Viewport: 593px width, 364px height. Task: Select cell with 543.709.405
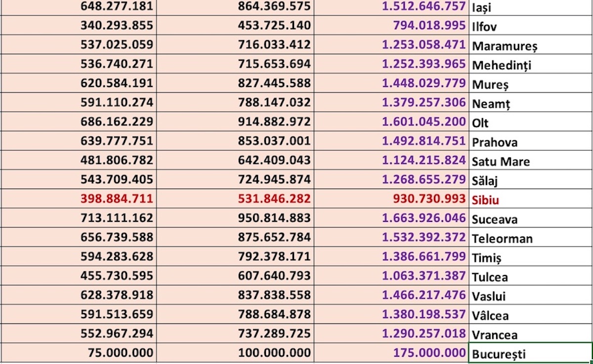(78, 180)
